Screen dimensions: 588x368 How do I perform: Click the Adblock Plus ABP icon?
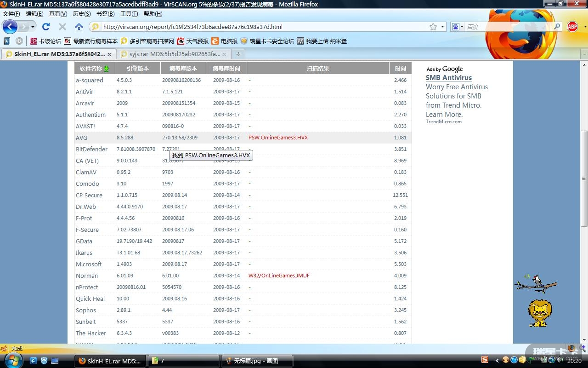572,27
